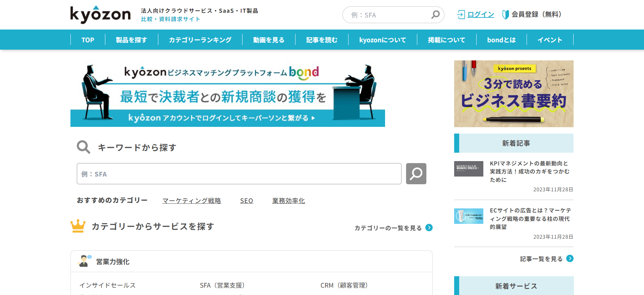The width and height of the screenshot is (644, 295).
Task: Click the login arrow icon
Action: point(461,14)
